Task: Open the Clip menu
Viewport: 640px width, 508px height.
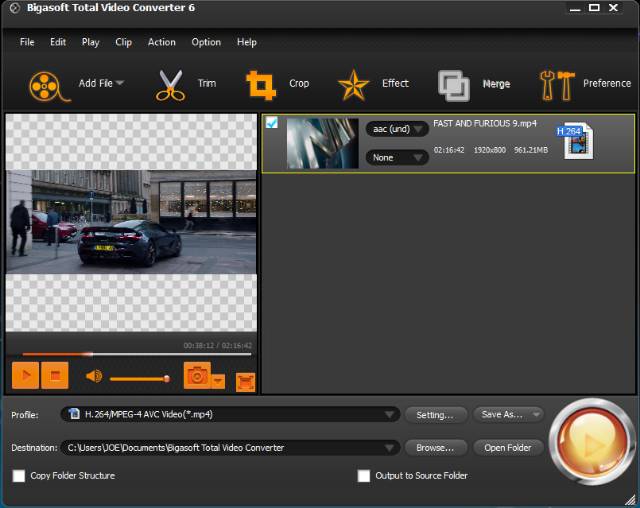Action: click(x=123, y=42)
